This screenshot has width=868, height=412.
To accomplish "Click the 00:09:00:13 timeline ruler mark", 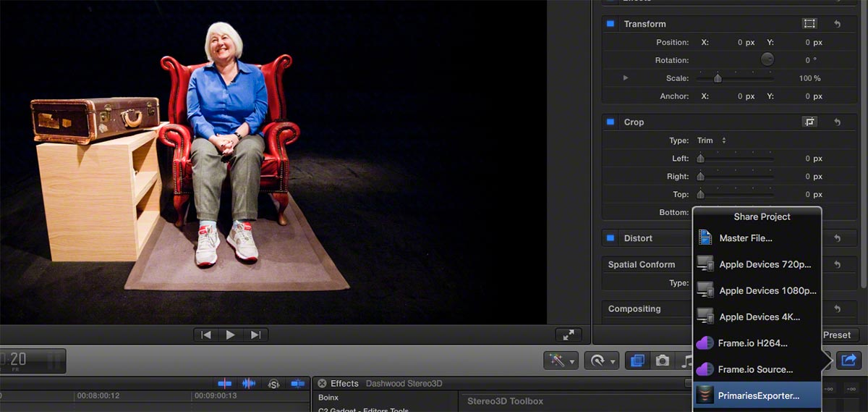I will pos(216,396).
